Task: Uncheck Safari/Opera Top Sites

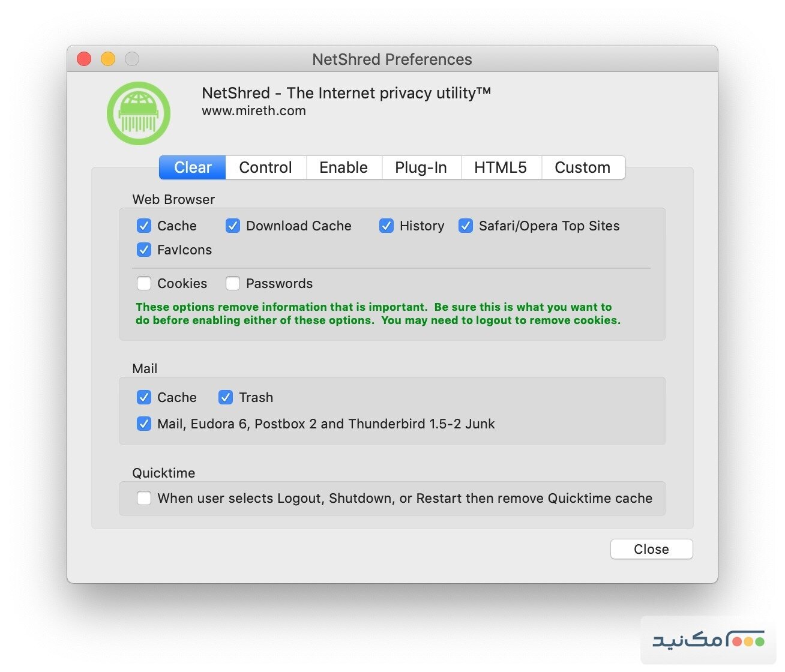Action: tap(466, 226)
